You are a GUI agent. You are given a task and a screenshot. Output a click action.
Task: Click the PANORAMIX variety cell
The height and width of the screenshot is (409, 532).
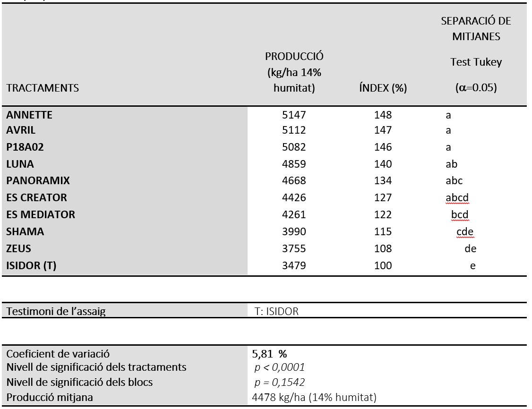click(x=38, y=181)
